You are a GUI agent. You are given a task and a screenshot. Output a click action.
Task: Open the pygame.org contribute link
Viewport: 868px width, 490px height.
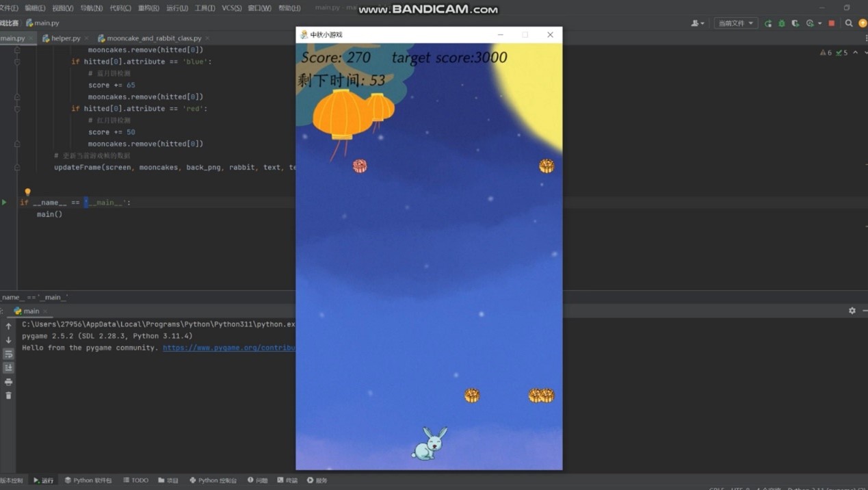click(x=228, y=348)
